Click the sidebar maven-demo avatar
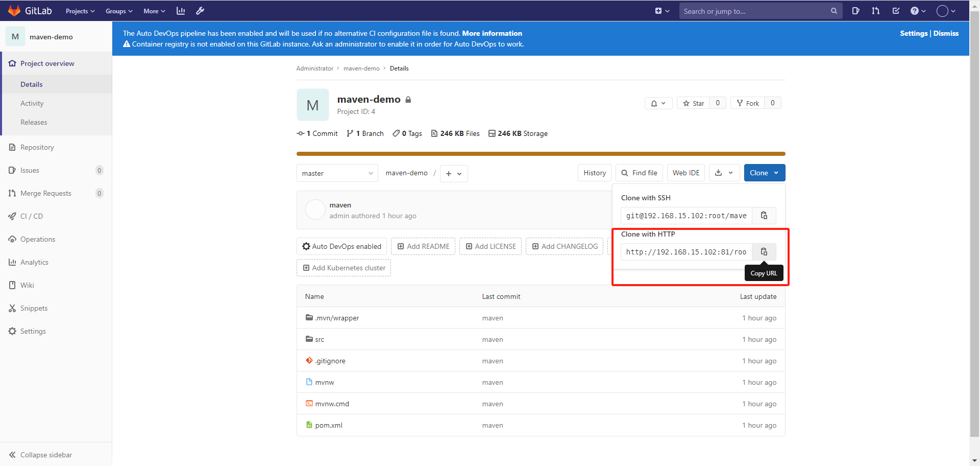980x466 pixels. pyautogui.click(x=15, y=37)
